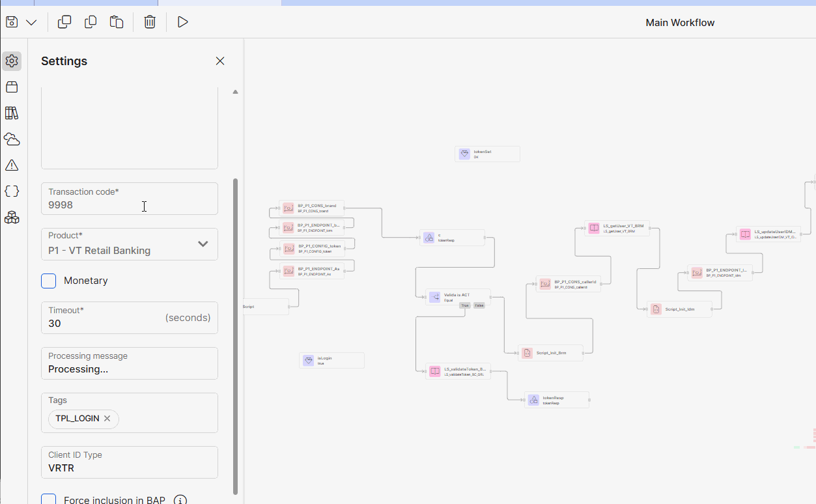Viewport: 816px width, 504px height.
Task: Open the warnings triangle sidebar icon
Action: pos(12,165)
